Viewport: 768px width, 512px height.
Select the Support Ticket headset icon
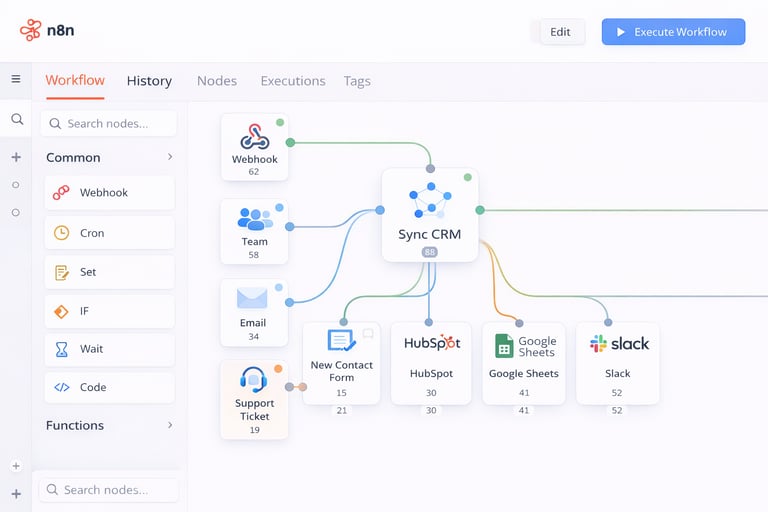(254, 380)
